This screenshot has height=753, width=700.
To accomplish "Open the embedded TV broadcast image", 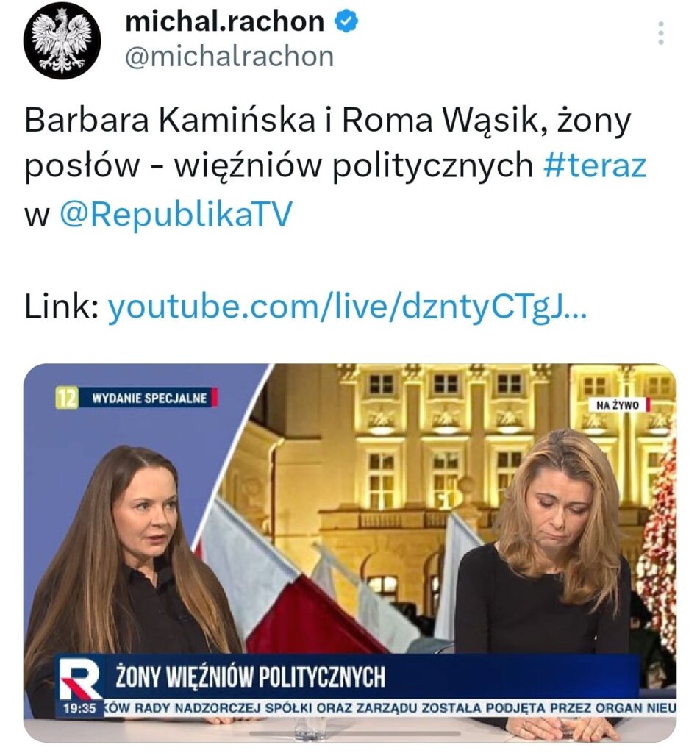I will [x=350, y=553].
